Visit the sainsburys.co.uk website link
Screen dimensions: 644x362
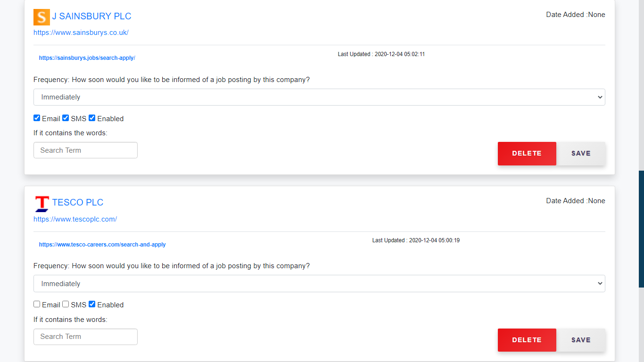(81, 33)
